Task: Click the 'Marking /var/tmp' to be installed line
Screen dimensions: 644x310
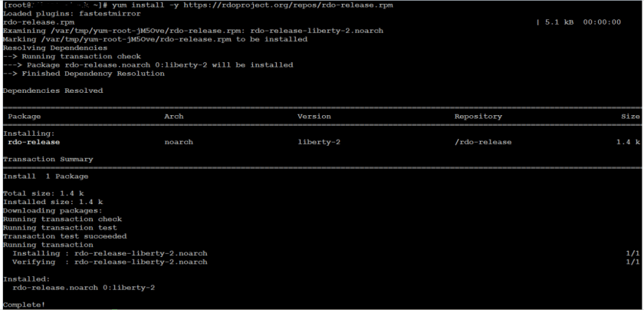Action: 155,39
